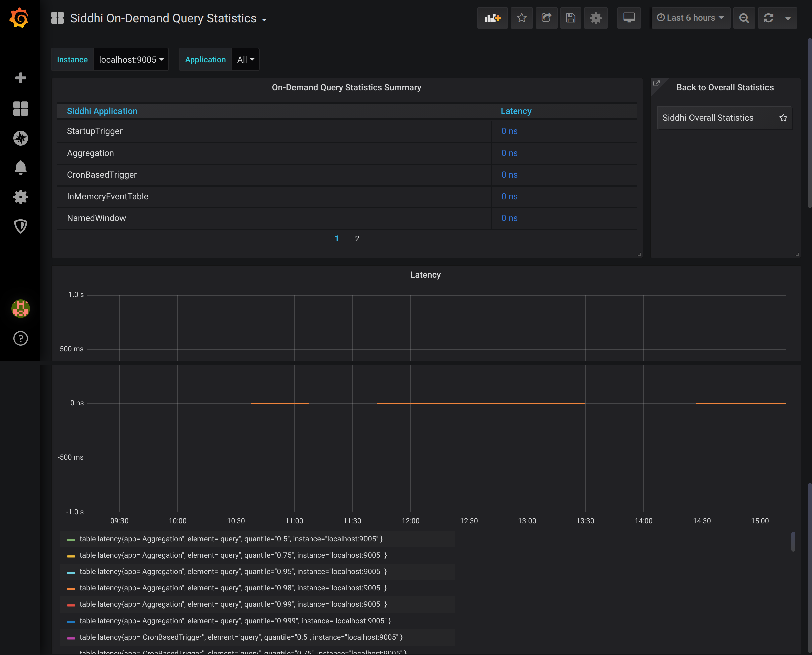Click green swatch for Aggregation quantile 0.5
The width and height of the screenshot is (812, 655).
71,540
